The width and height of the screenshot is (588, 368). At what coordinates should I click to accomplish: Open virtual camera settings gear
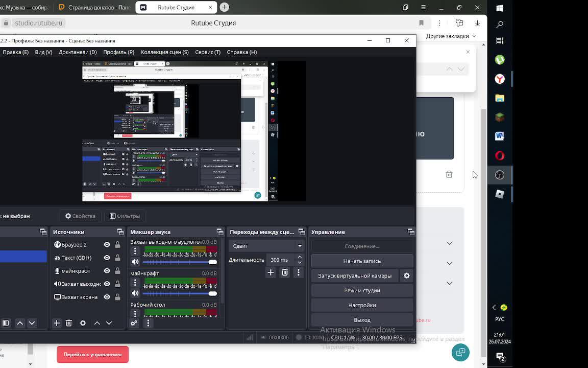pos(406,275)
